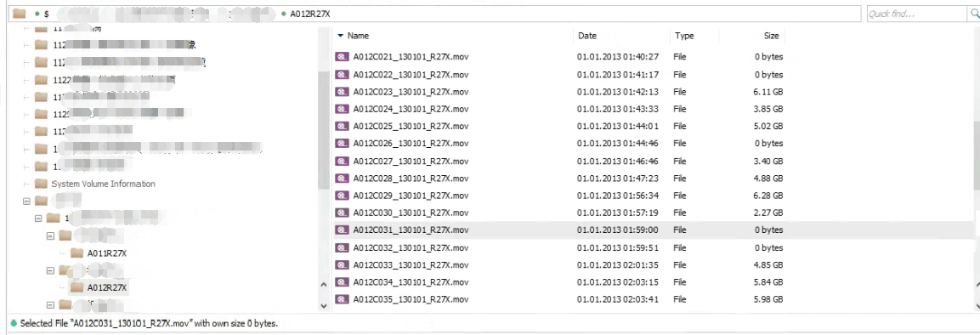Collapse the tree node containing A012R27X
This screenshot has height=335, width=980.
pyautogui.click(x=51, y=270)
